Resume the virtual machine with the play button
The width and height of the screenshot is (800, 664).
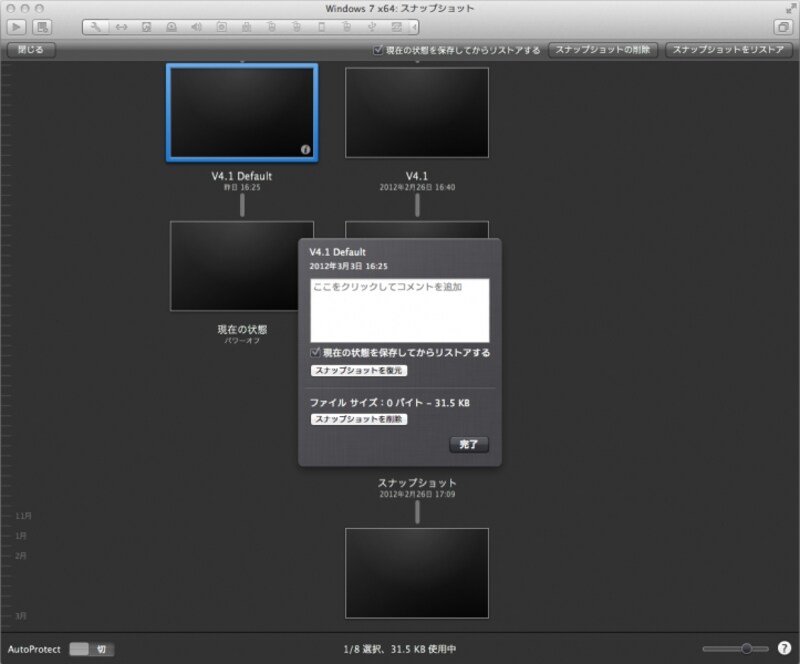click(15, 26)
